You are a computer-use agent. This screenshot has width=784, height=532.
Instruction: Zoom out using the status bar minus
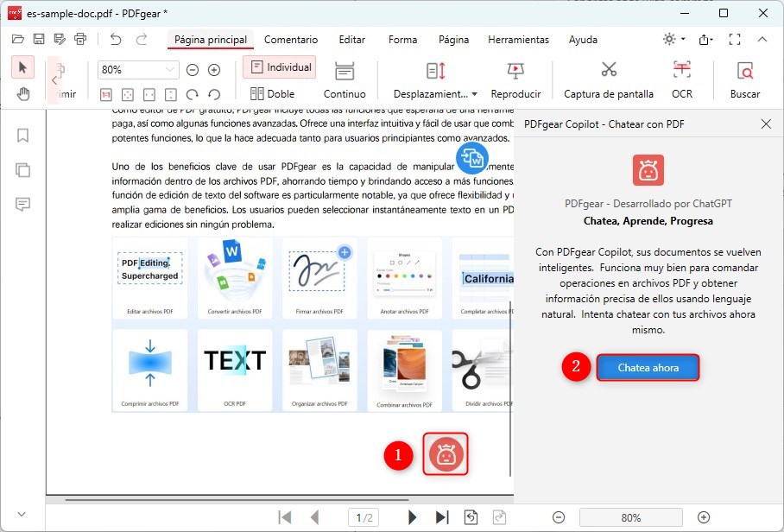[x=559, y=517]
